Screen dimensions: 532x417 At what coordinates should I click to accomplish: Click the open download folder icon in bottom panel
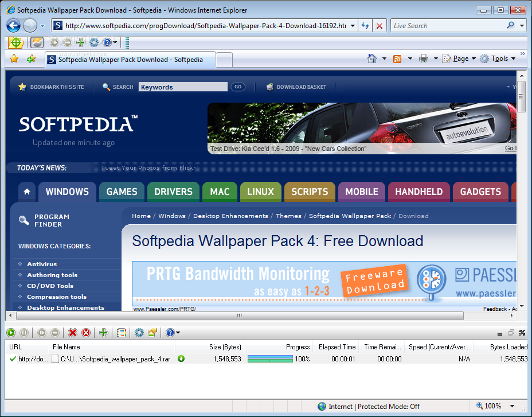[152, 333]
